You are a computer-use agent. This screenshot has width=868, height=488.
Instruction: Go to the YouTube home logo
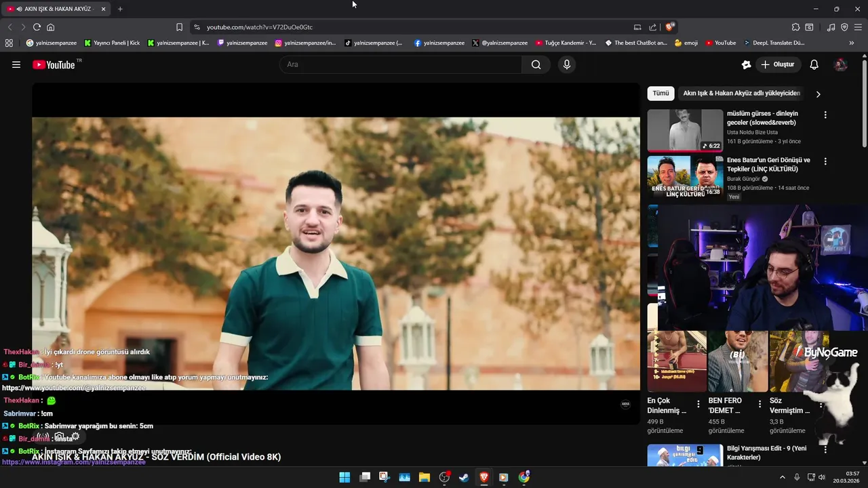tap(54, 64)
